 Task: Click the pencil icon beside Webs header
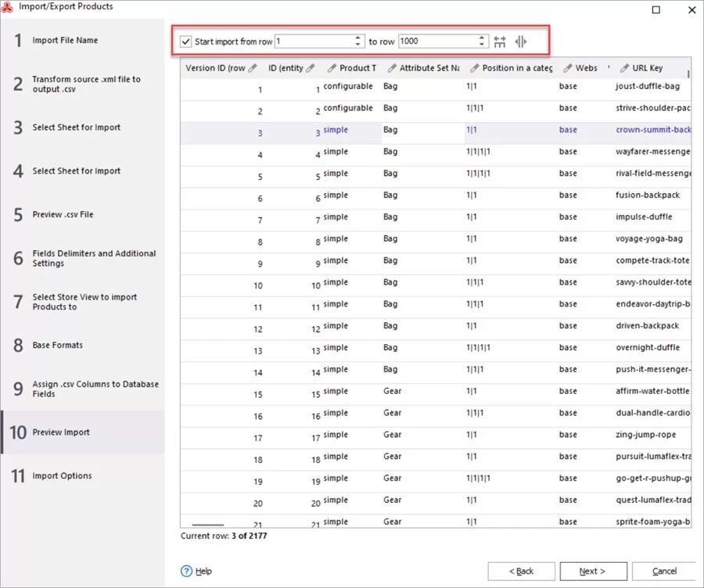[x=568, y=68]
